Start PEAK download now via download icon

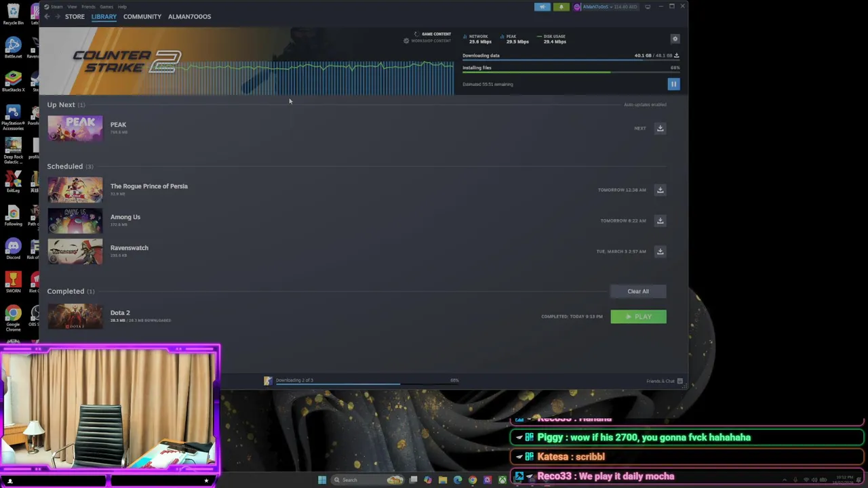point(660,128)
